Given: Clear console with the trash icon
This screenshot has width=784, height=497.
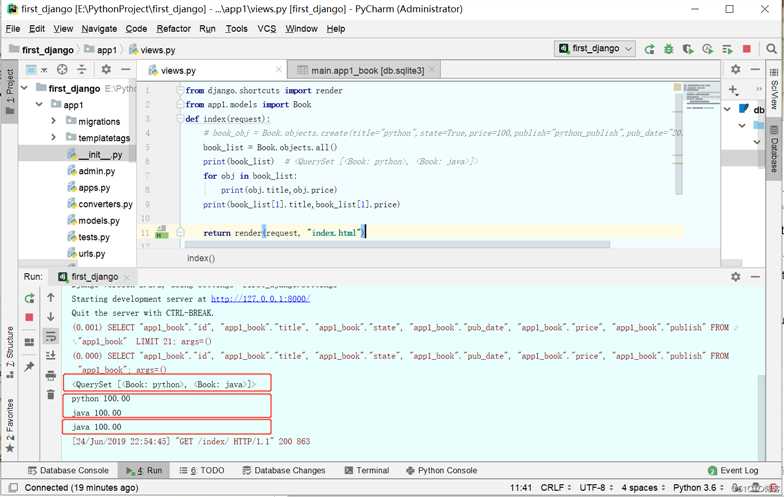Looking at the screenshot, I should coord(51,394).
